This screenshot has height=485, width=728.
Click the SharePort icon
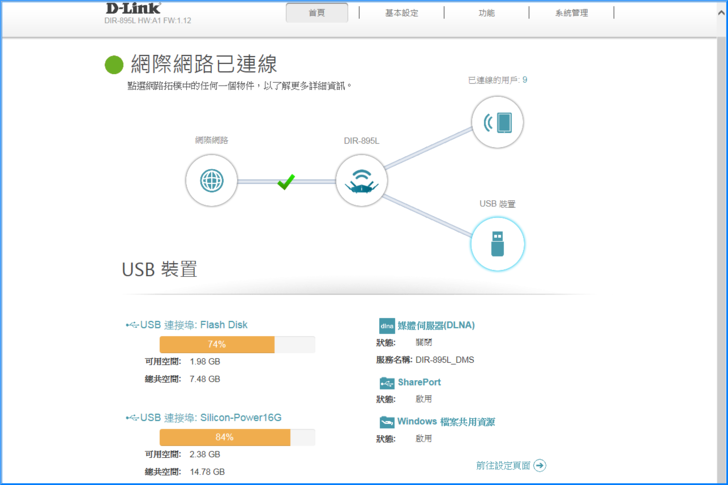(386, 382)
